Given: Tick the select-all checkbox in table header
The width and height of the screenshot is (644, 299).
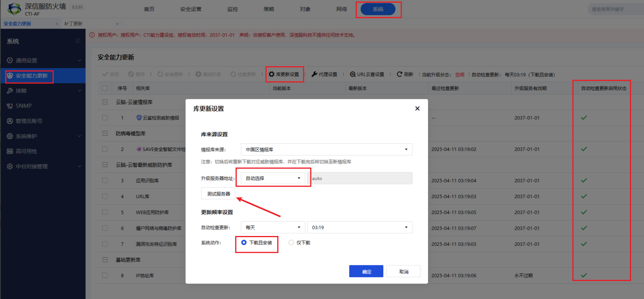Looking at the screenshot, I should 105,88.
